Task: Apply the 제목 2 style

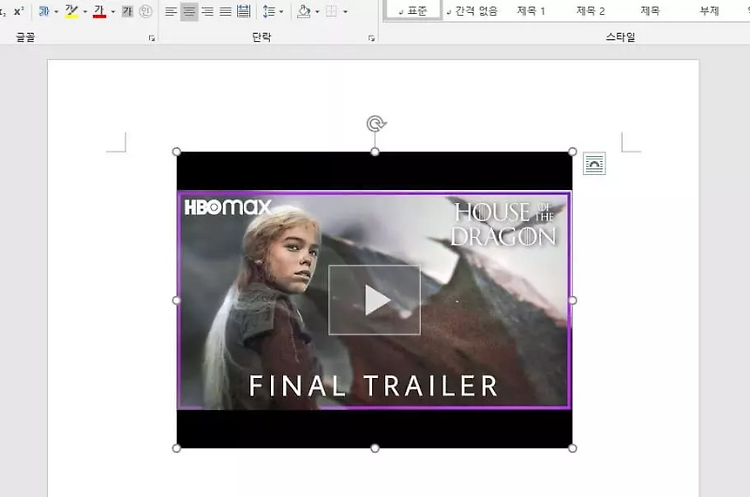Action: click(x=590, y=11)
